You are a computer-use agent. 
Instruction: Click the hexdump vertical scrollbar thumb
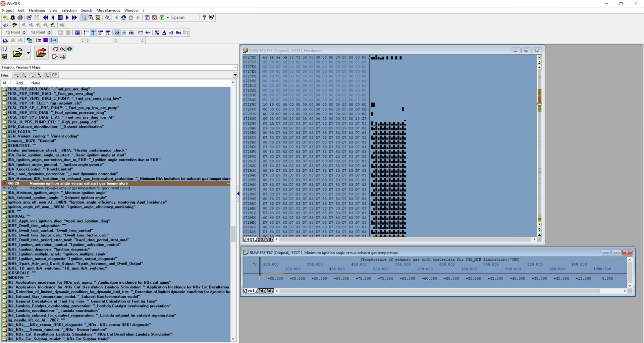[539, 104]
